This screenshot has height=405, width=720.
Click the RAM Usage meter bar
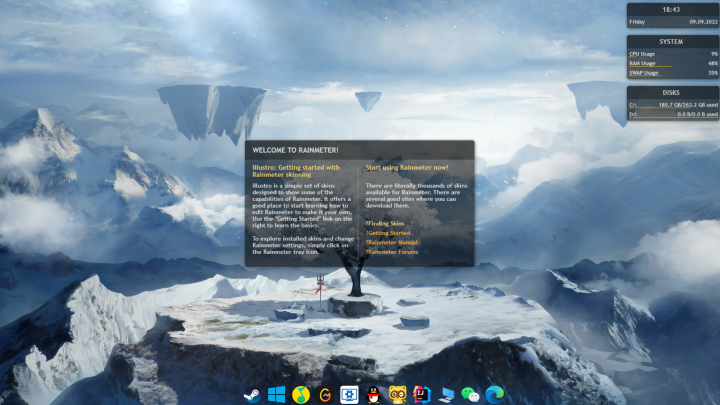[x=673, y=63]
